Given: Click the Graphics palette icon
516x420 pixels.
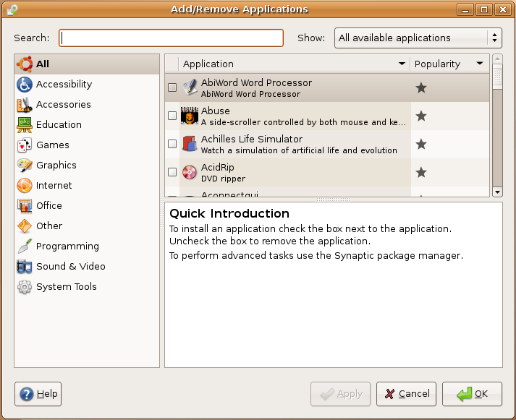Looking at the screenshot, I should tap(24, 166).
